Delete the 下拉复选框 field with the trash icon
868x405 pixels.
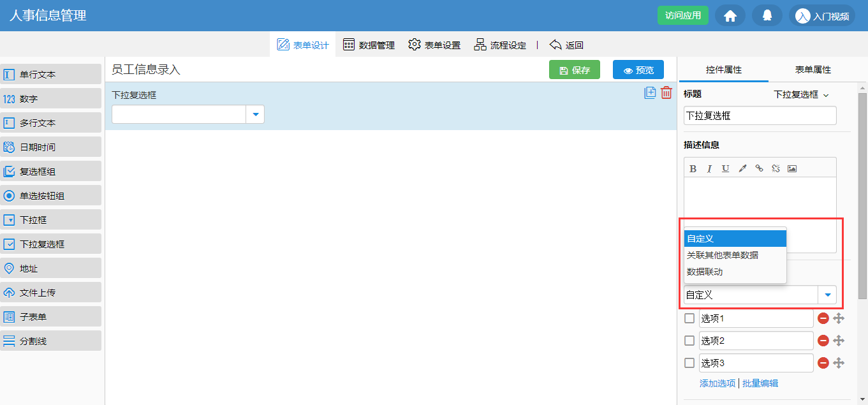666,92
